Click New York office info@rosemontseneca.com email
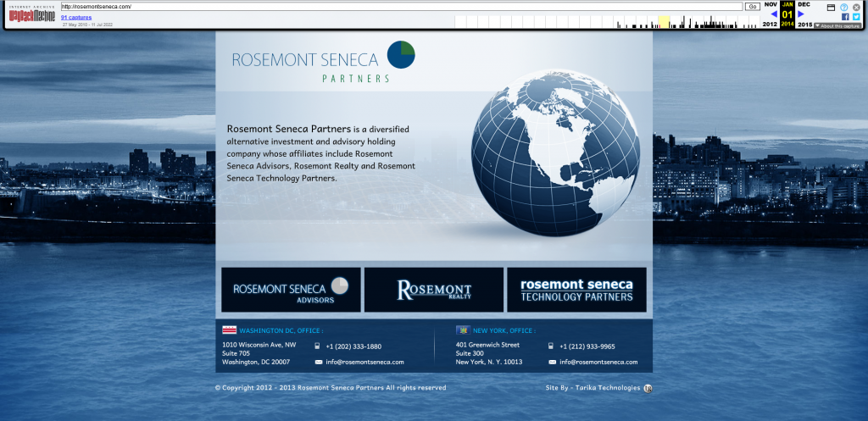Image resolution: width=868 pixels, height=421 pixels. (x=598, y=363)
